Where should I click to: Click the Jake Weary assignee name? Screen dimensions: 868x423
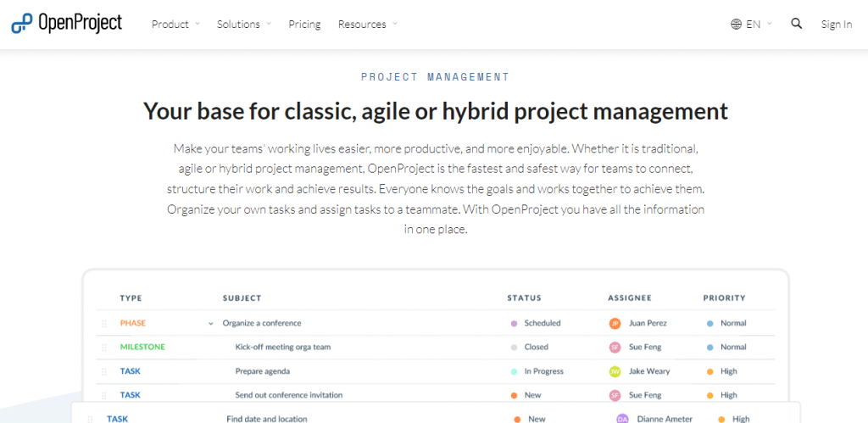tap(648, 371)
